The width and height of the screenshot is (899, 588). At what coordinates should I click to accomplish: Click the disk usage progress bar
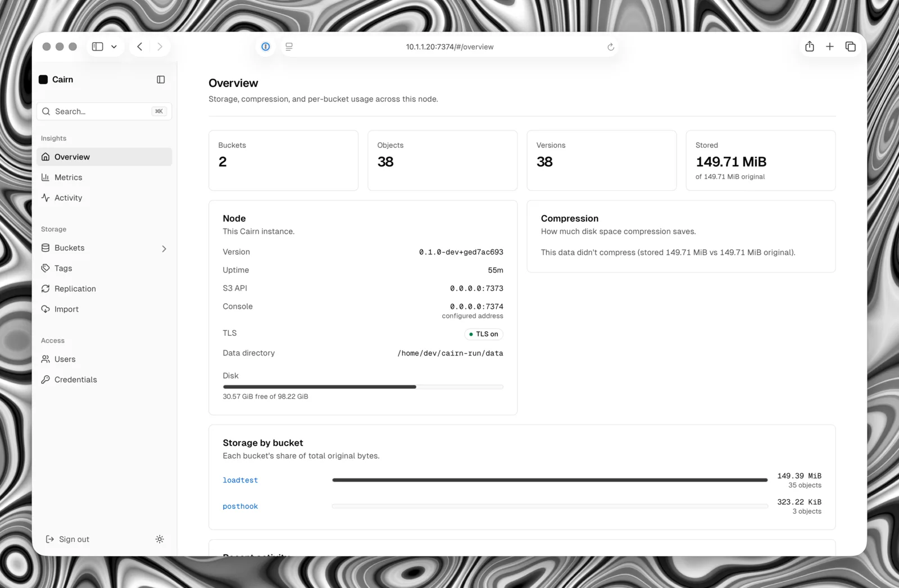point(363,387)
